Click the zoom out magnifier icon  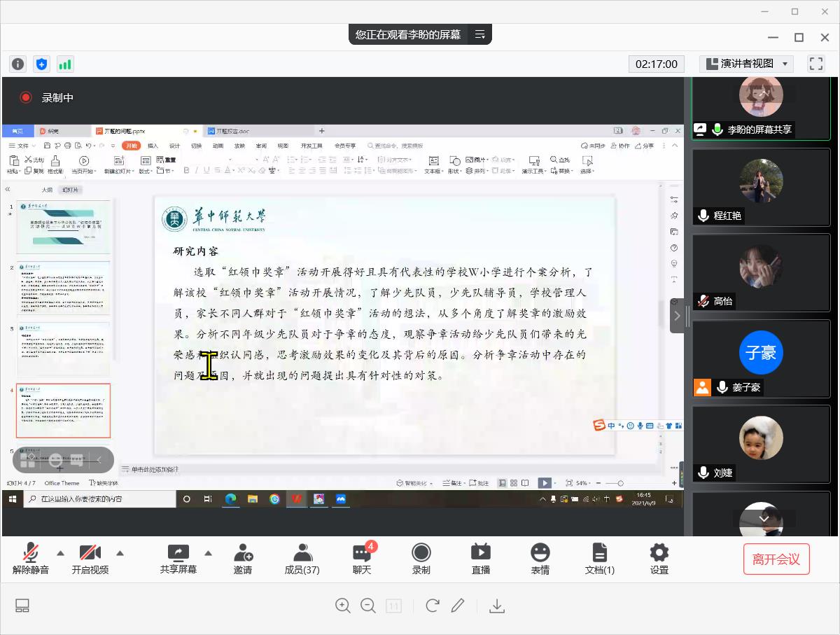click(368, 606)
